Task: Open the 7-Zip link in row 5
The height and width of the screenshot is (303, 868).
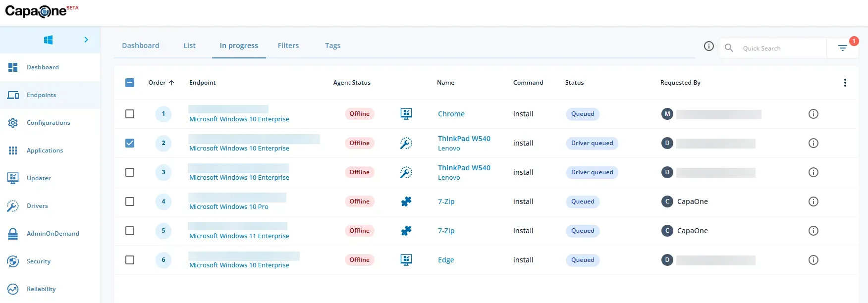Action: click(x=446, y=231)
